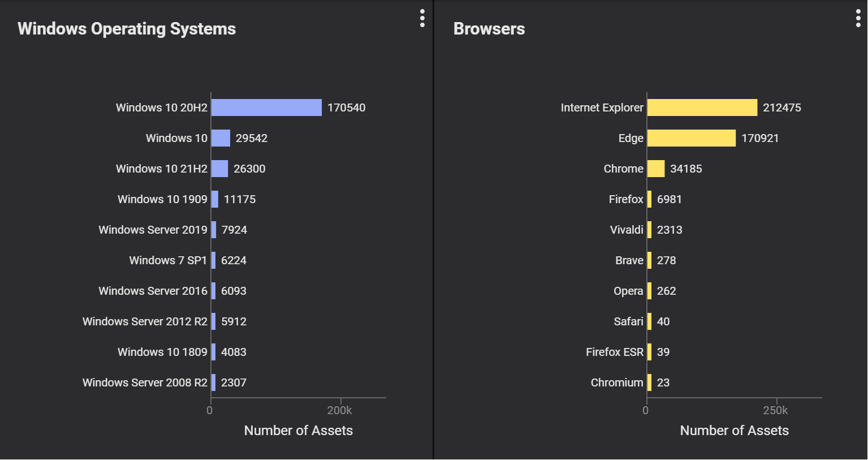Viewport: 868px width, 460px height.
Task: Click the Windows 7 SP1 label
Action: point(168,260)
